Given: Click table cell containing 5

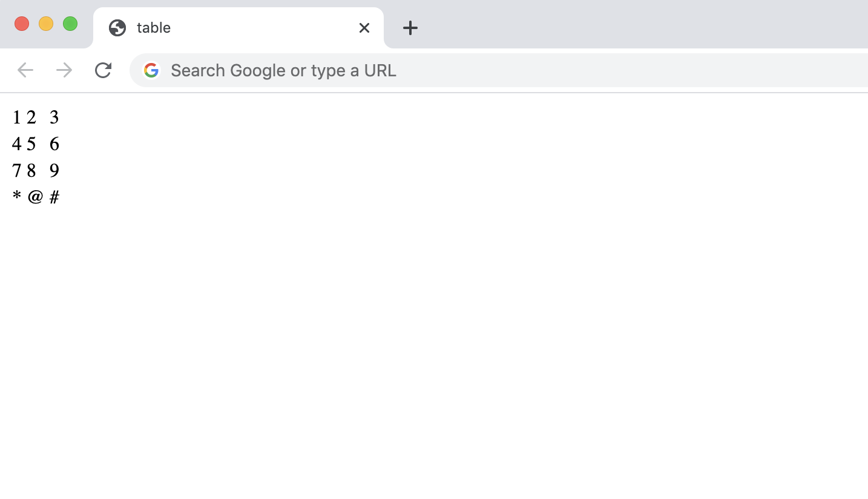Looking at the screenshot, I should pyautogui.click(x=31, y=144).
